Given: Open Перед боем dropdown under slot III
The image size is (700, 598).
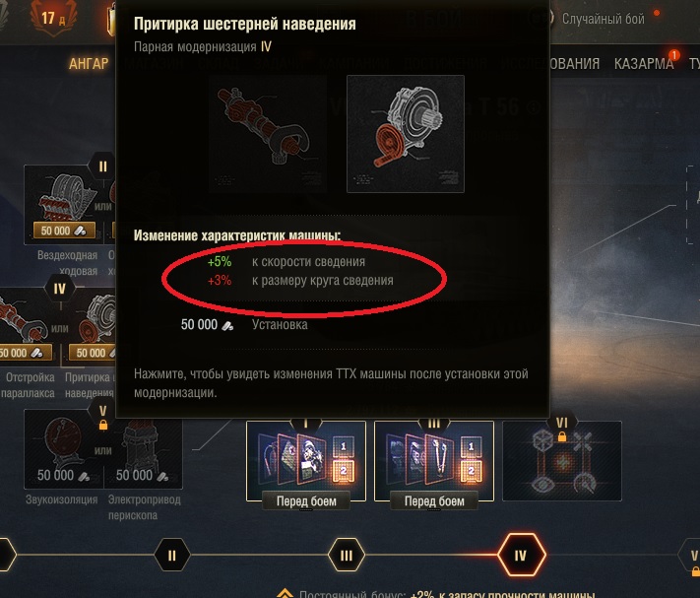Looking at the screenshot, I should [434, 501].
